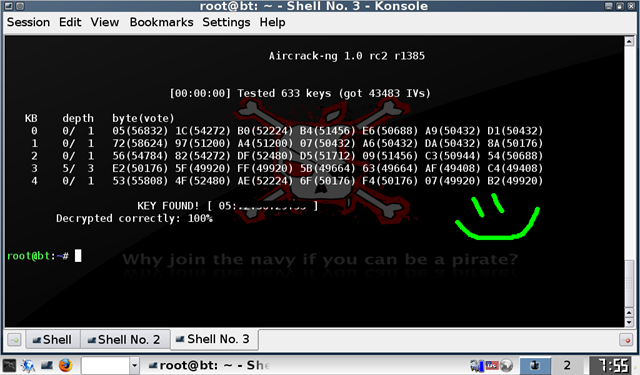Open the Konsole terminal launcher in the panel

coord(47,365)
